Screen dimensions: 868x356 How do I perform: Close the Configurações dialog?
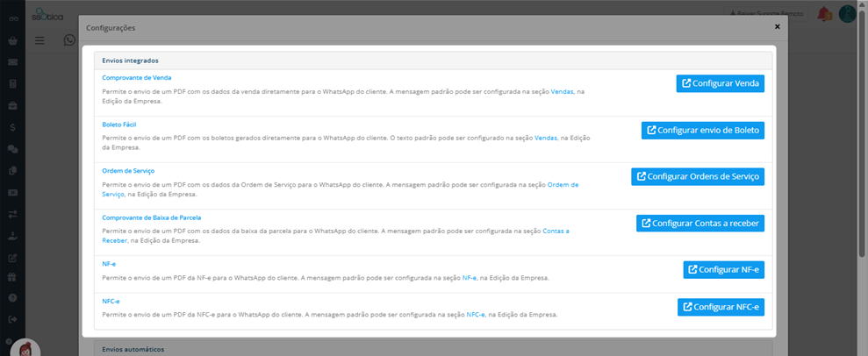(x=778, y=26)
